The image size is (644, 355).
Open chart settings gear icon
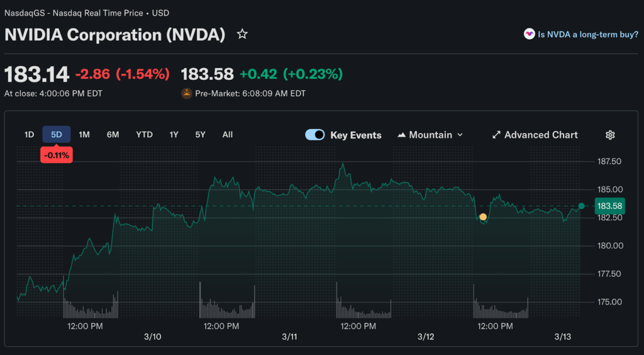(x=610, y=135)
